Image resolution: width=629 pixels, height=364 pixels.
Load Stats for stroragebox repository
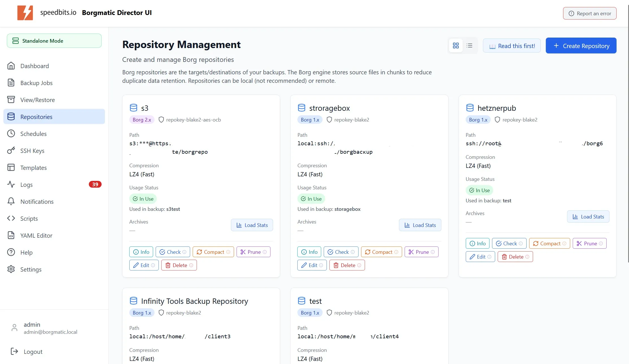(420, 225)
